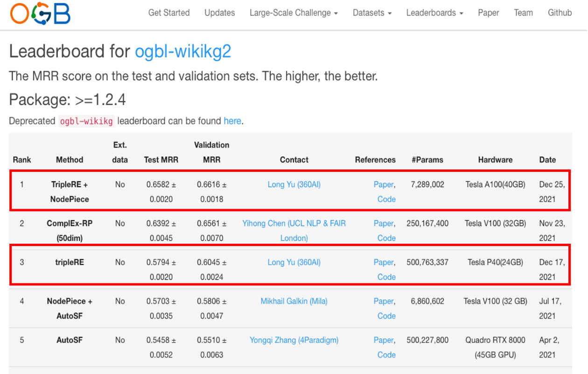Expand the Leaderboards dropdown menu
Image resolution: width=588 pixels, height=374 pixels.
434,13
